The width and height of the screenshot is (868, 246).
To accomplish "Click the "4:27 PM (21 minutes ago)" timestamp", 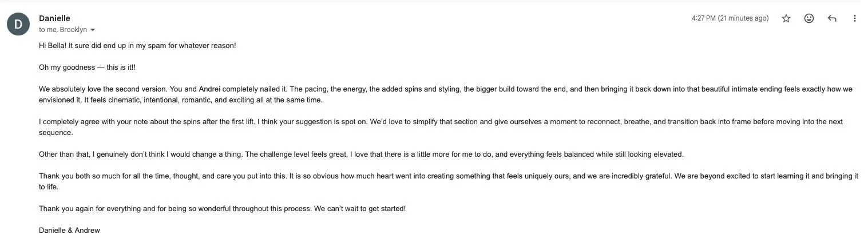I will coord(730,18).
